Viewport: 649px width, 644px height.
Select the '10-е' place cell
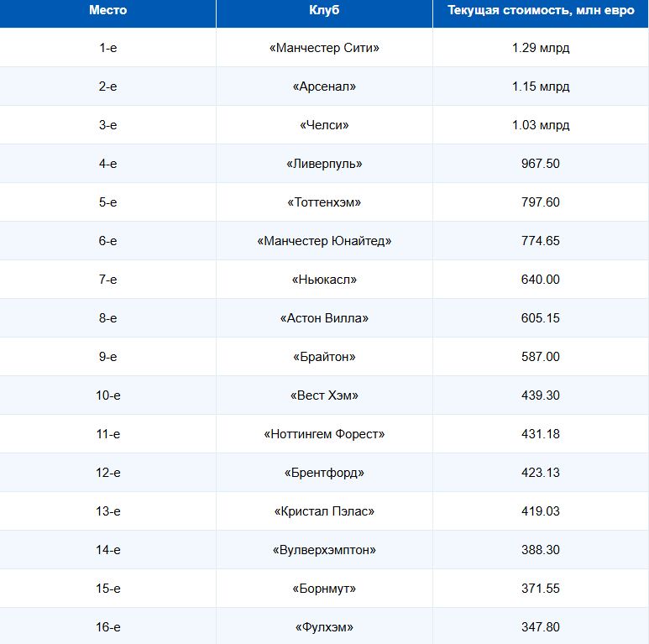tap(107, 395)
